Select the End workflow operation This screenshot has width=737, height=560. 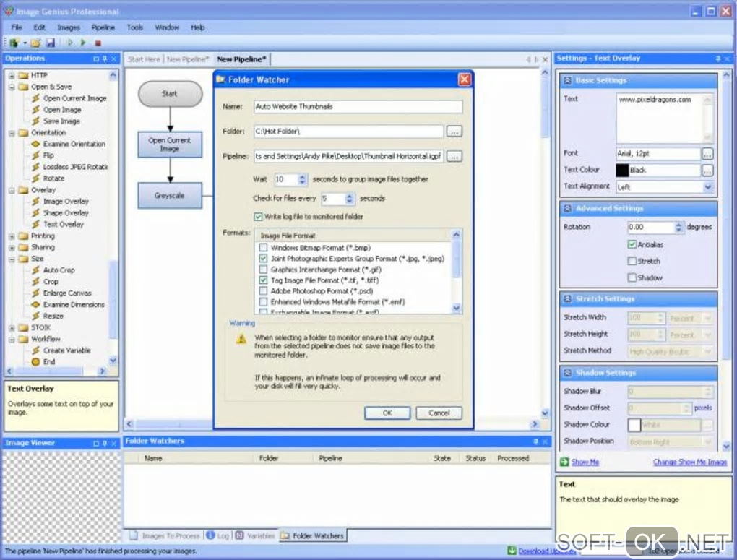(49, 361)
